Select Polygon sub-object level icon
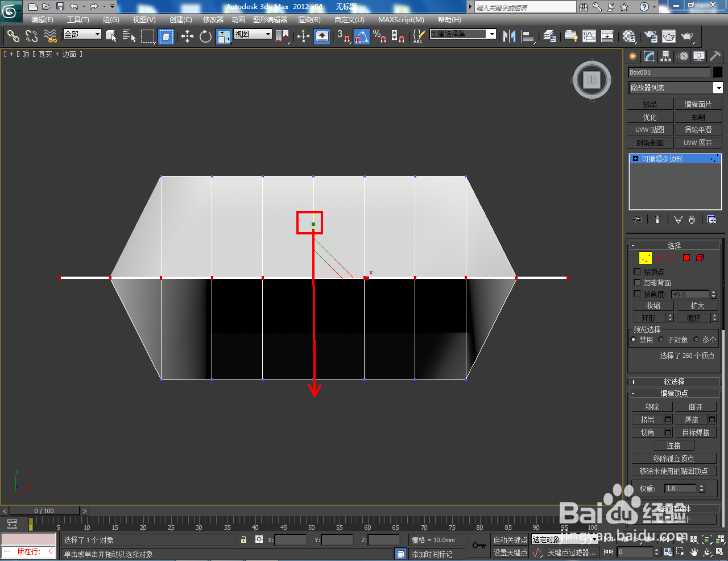This screenshot has width=728, height=561. (x=686, y=258)
